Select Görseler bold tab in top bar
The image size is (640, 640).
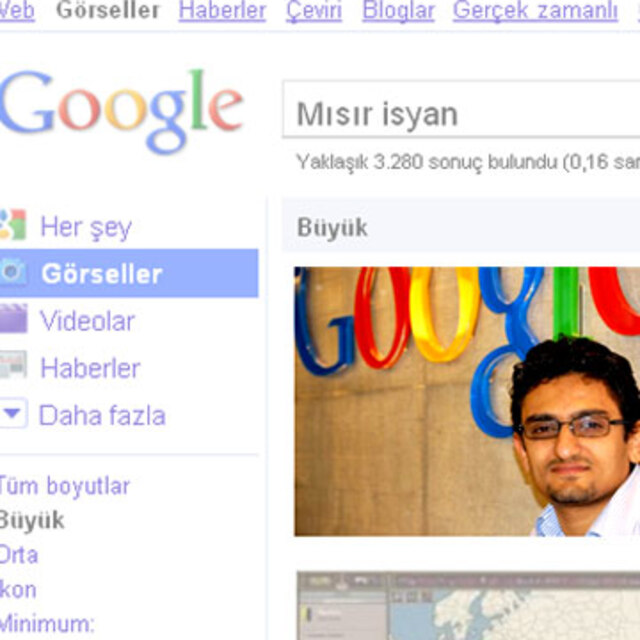click(108, 10)
